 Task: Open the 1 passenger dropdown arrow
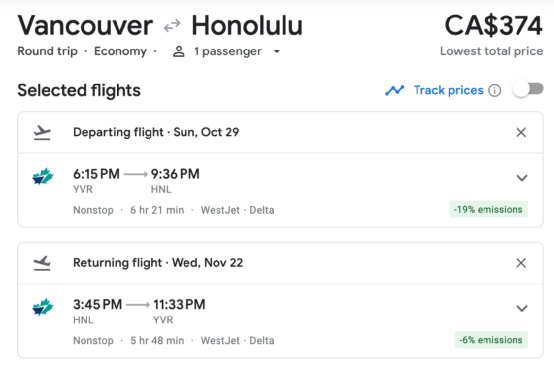coord(277,52)
